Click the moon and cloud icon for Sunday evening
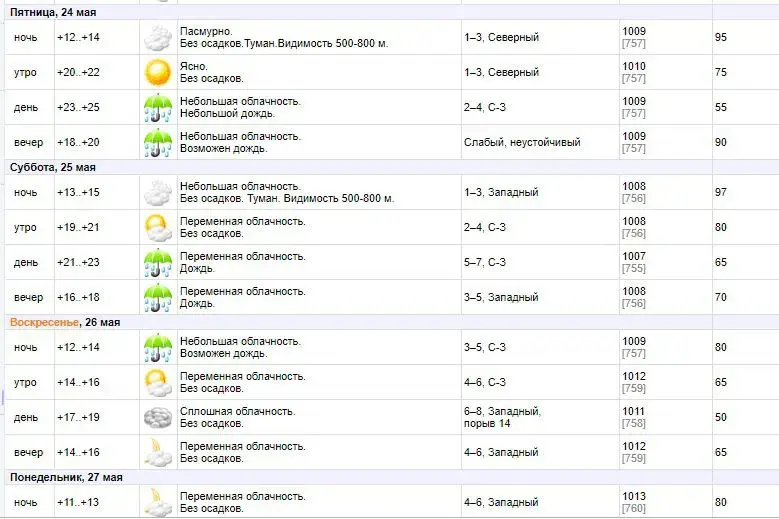Image resolution: width=779 pixels, height=519 pixels. [x=158, y=452]
